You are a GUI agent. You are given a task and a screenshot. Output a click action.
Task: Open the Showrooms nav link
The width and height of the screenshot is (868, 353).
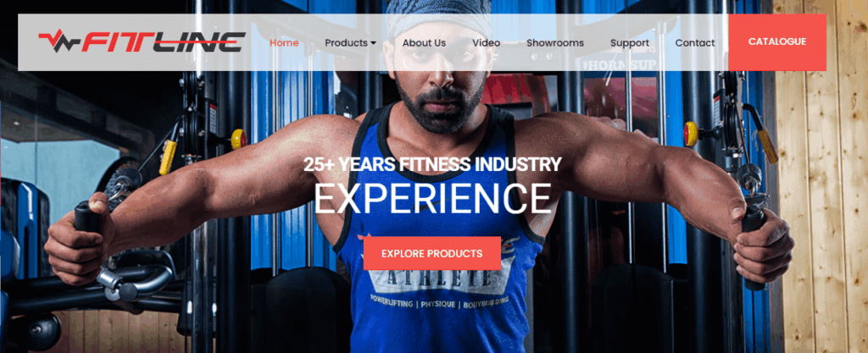pos(554,42)
